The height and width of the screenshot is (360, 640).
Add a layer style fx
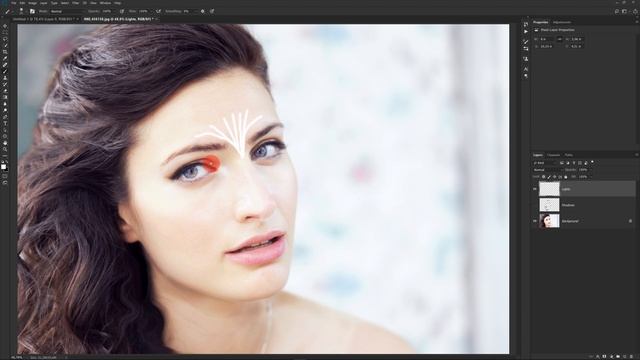point(598,357)
